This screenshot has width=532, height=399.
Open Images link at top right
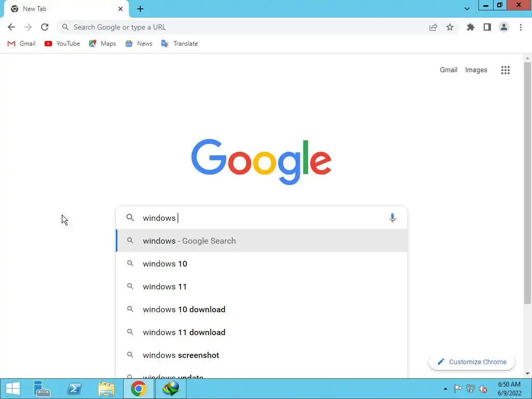476,70
